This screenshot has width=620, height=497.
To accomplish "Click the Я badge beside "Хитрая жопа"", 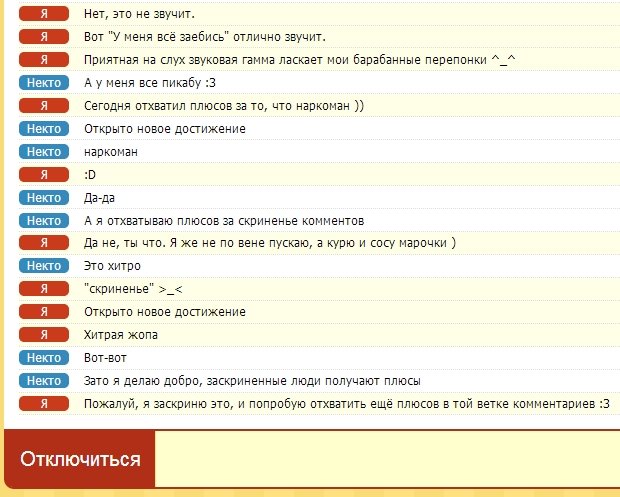I will 44,335.
